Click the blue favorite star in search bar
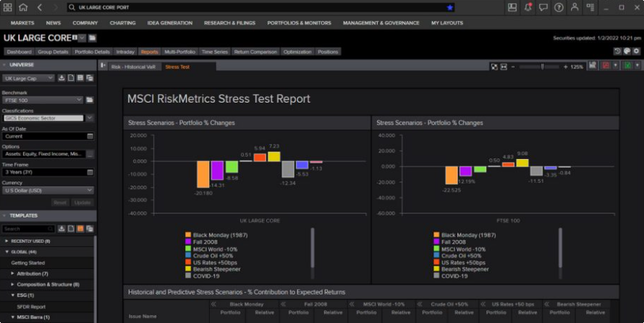Image resolution: width=644 pixels, height=323 pixels. [449, 7]
